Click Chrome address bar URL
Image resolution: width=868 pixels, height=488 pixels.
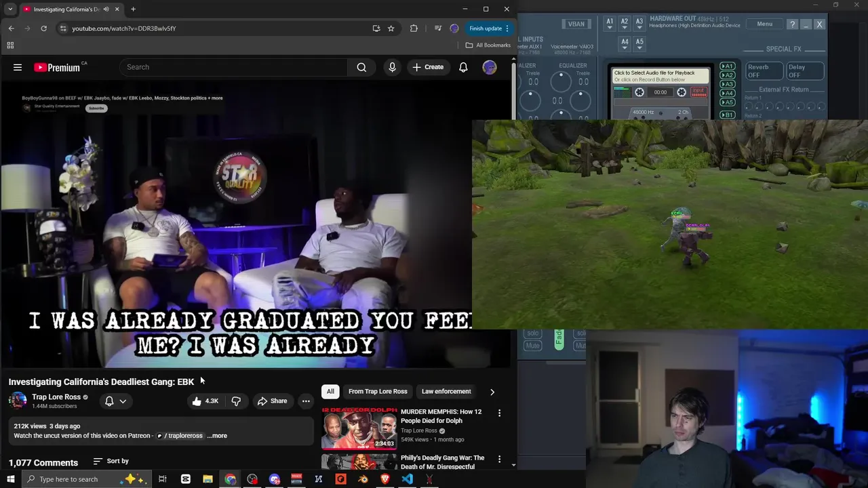[124, 28]
